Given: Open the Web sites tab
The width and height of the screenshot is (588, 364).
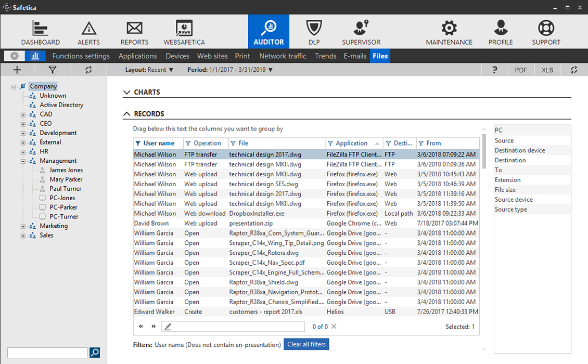Looking at the screenshot, I should point(212,56).
